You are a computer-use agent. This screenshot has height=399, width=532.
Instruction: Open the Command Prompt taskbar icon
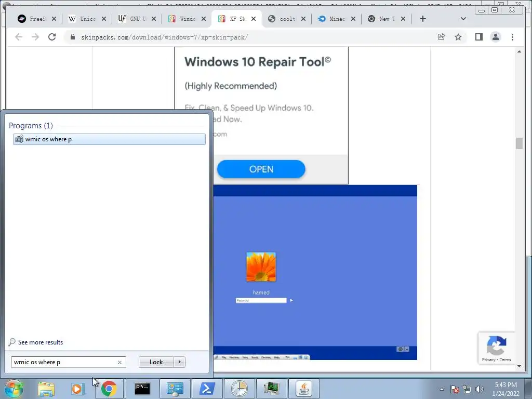pyautogui.click(x=142, y=389)
